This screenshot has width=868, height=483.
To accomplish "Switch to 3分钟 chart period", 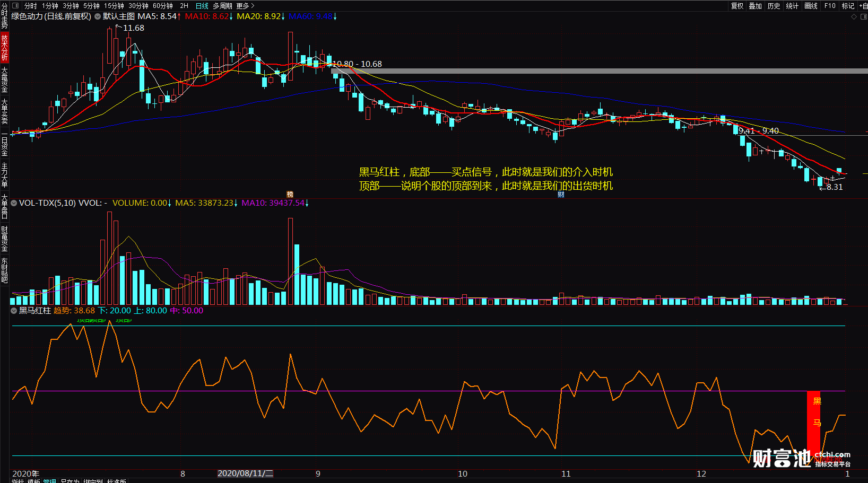I will click(x=71, y=6).
